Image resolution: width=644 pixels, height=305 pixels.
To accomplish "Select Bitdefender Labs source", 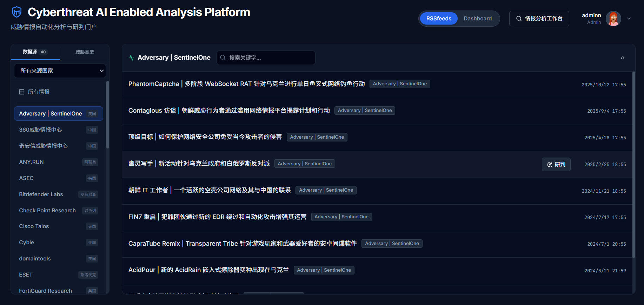I will (x=59, y=194).
